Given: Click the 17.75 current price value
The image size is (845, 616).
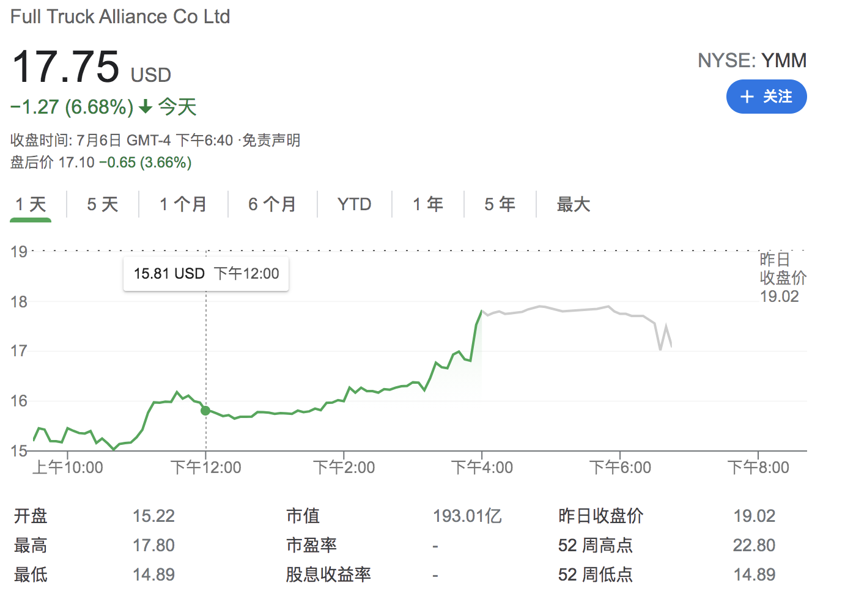Looking at the screenshot, I should (x=65, y=67).
